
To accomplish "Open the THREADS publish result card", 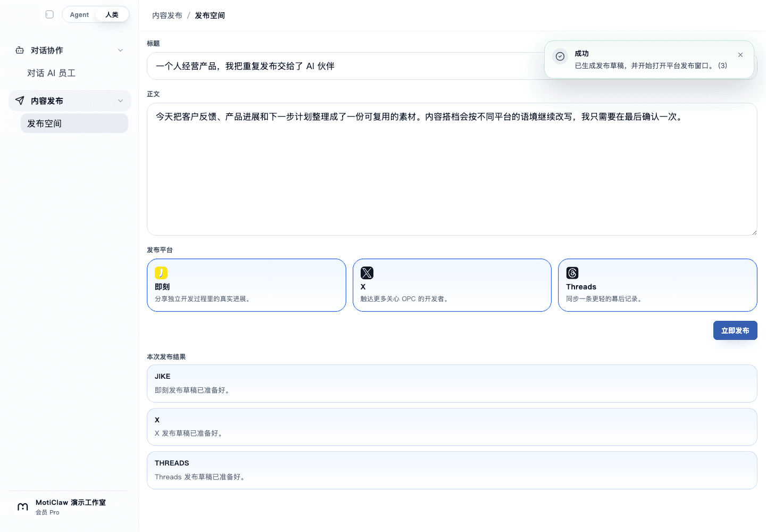I will [452, 470].
